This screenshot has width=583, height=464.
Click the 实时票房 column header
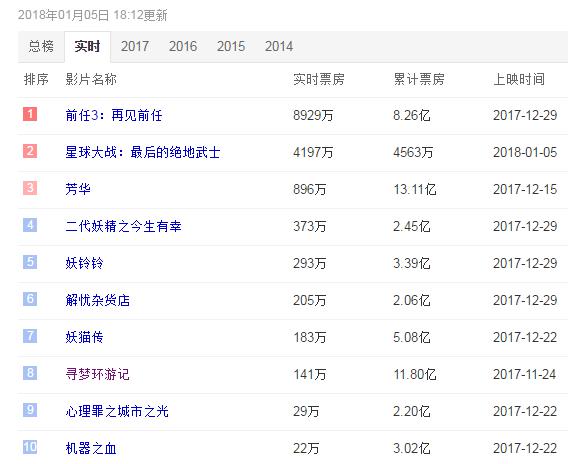coord(319,79)
